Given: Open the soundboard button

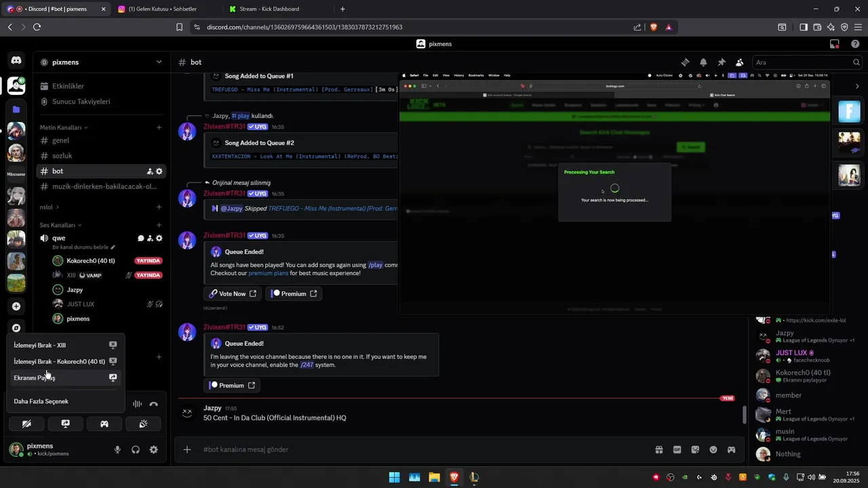Looking at the screenshot, I should [143, 424].
